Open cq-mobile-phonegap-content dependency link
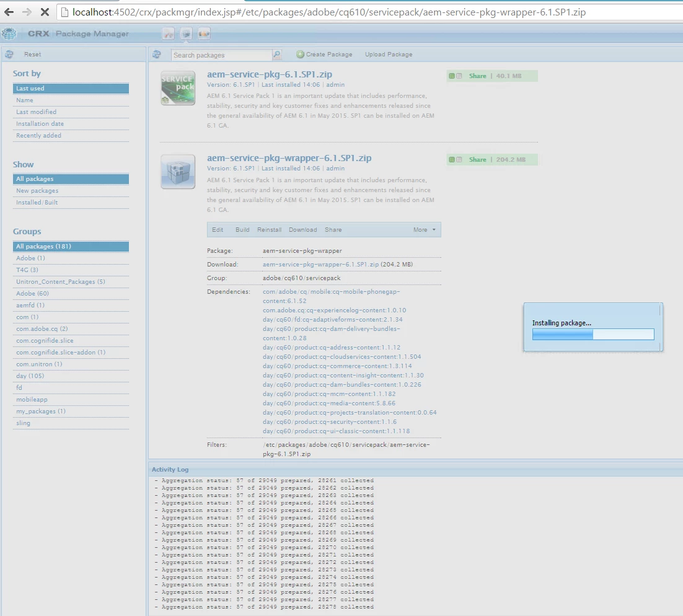This screenshot has width=683, height=616. coord(331,296)
